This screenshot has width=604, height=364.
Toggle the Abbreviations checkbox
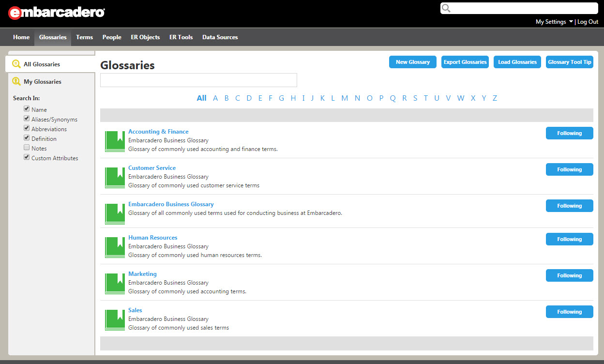click(27, 128)
